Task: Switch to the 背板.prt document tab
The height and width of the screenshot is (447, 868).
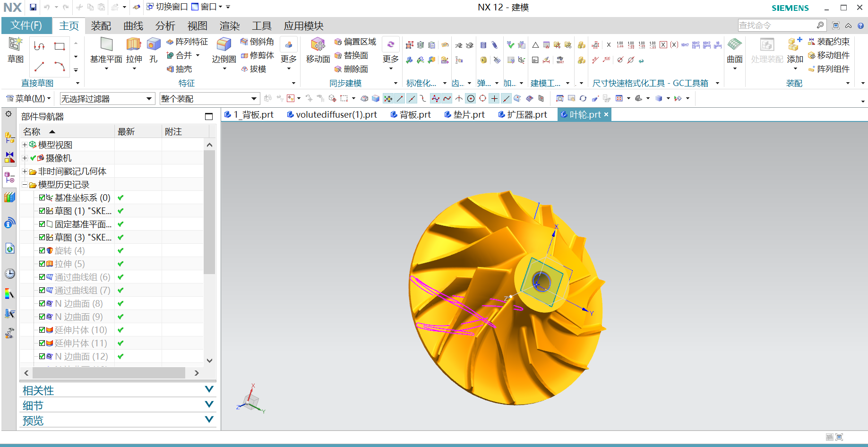Action: 410,114
